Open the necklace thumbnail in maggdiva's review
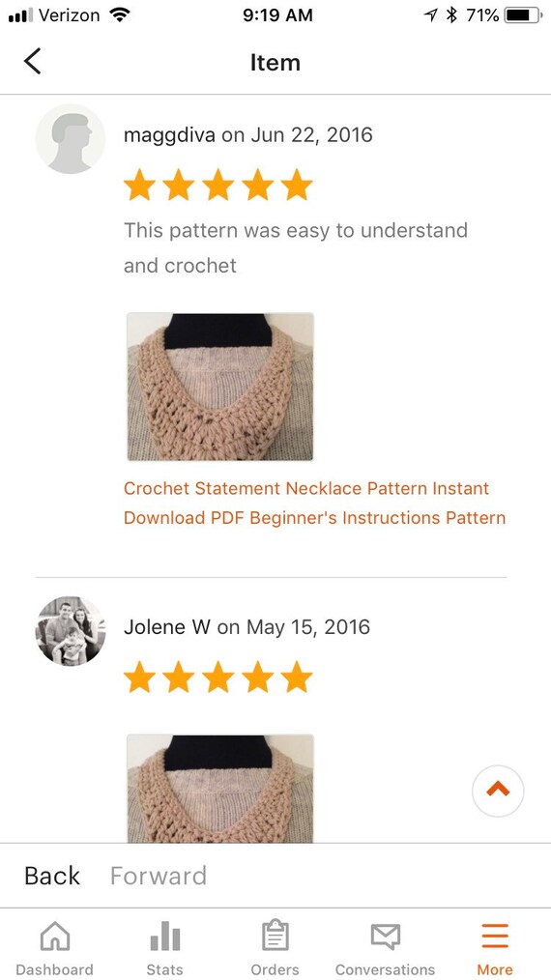This screenshot has width=551, height=980. 220,387
